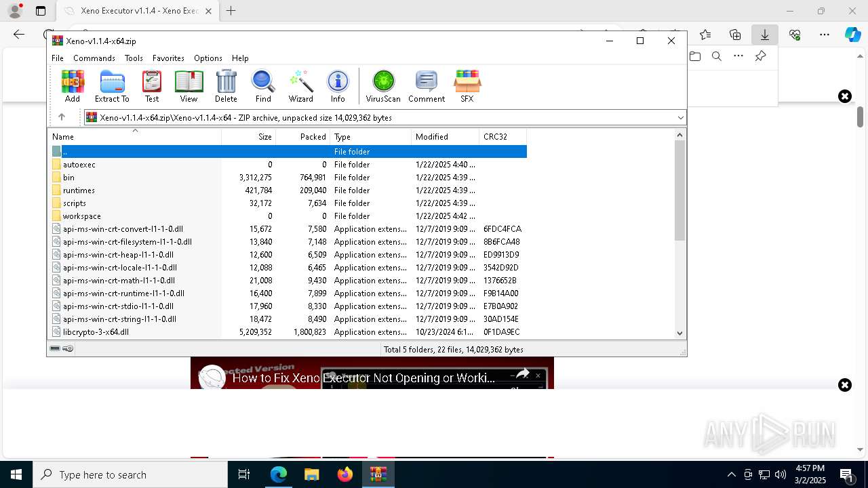Viewport: 868px width, 488px height.
Task: Click file list scroll down arrow
Action: pos(680,333)
